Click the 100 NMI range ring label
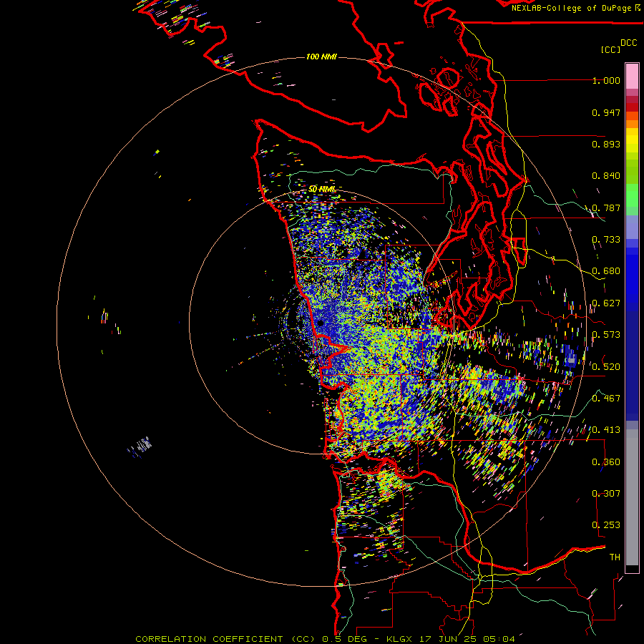Screen dimensions: 644x644 321,57
